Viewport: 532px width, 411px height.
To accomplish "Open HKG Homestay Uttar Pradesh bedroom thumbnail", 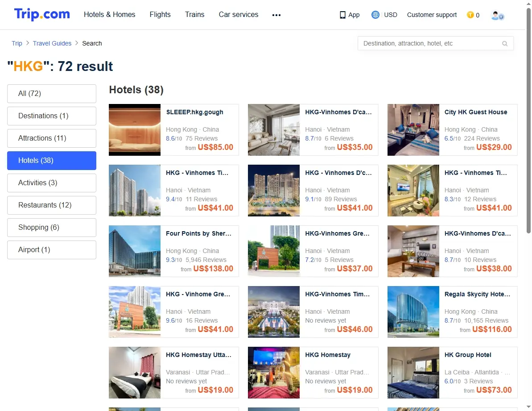I will 135,373.
